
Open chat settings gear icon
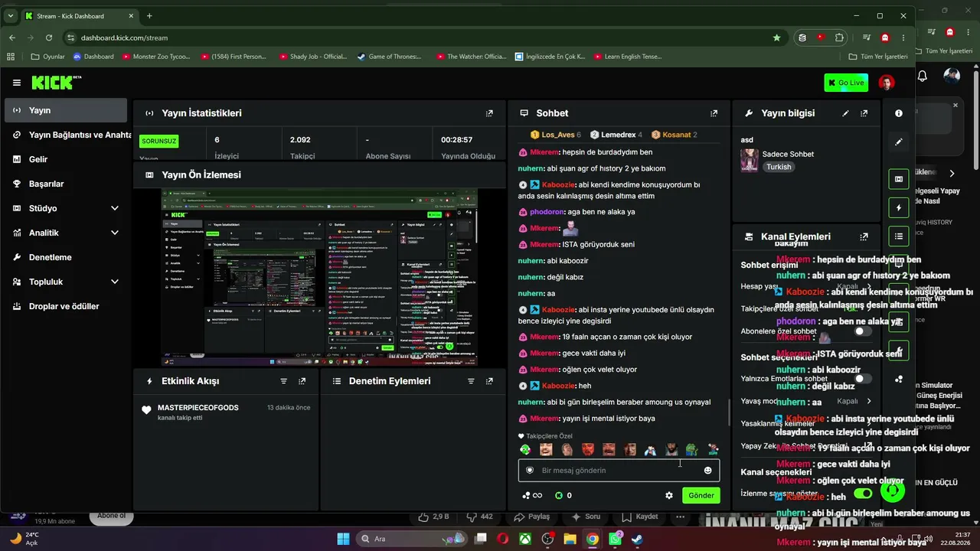coord(669,496)
